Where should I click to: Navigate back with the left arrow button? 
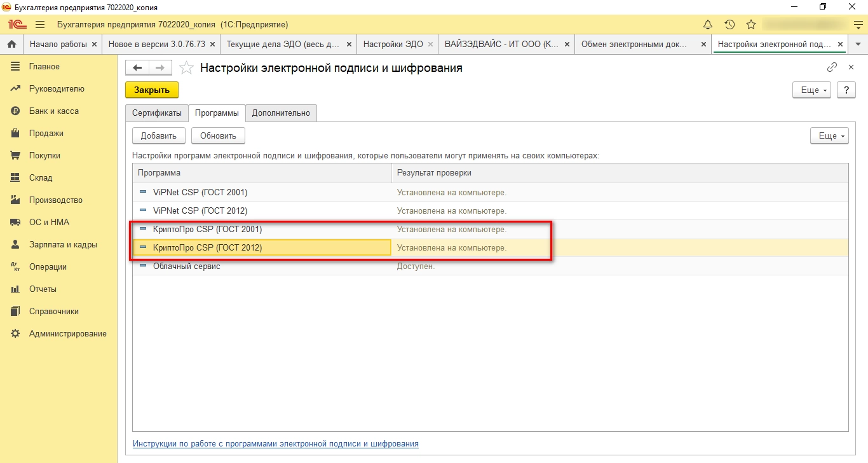(x=137, y=68)
